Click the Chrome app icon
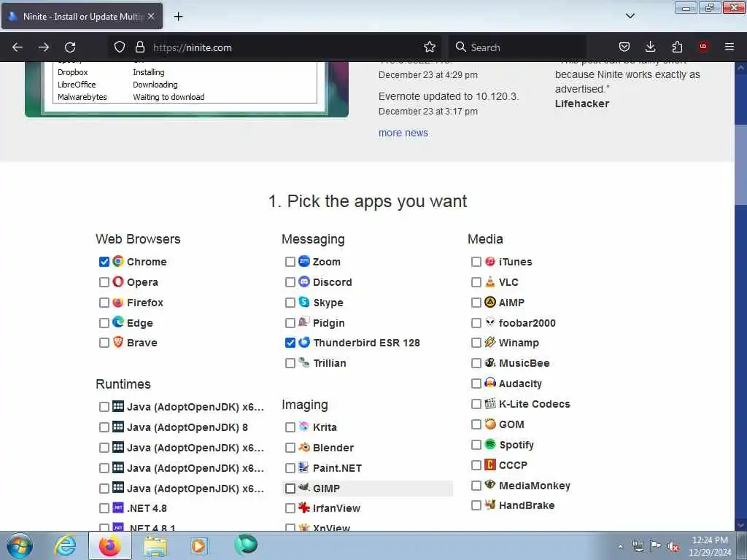The height and width of the screenshot is (560, 747). point(118,261)
